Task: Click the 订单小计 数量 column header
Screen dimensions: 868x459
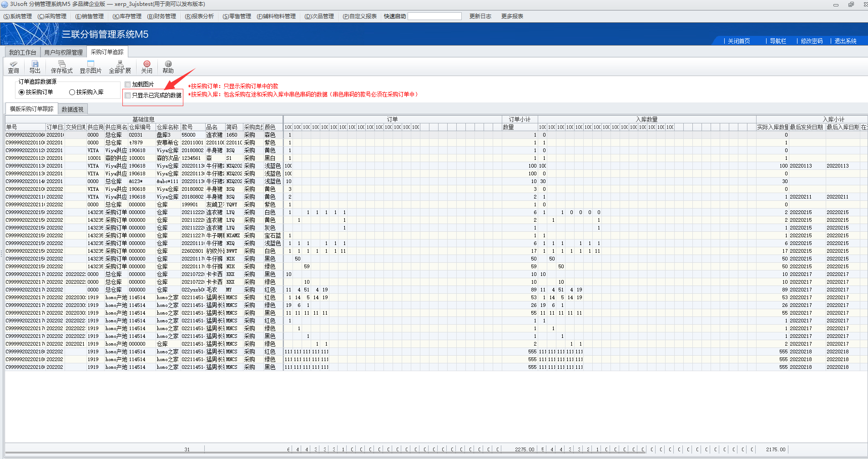Action: tap(520, 127)
